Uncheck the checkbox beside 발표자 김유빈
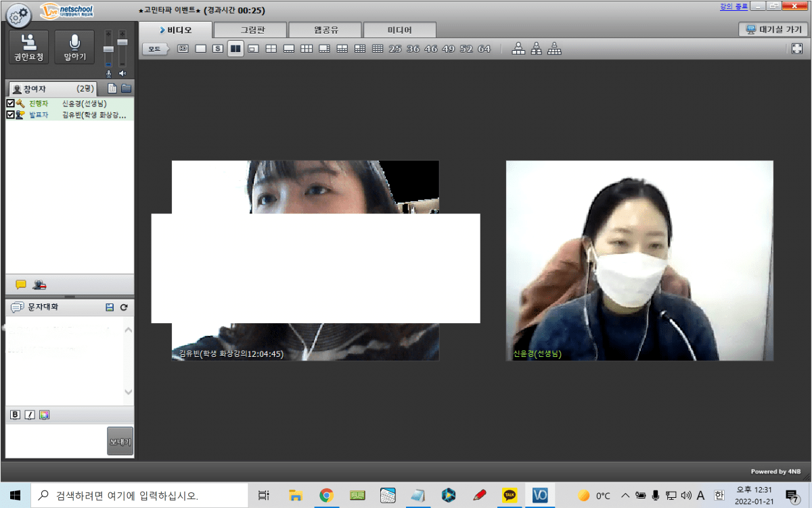812x508 pixels. pyautogui.click(x=10, y=115)
